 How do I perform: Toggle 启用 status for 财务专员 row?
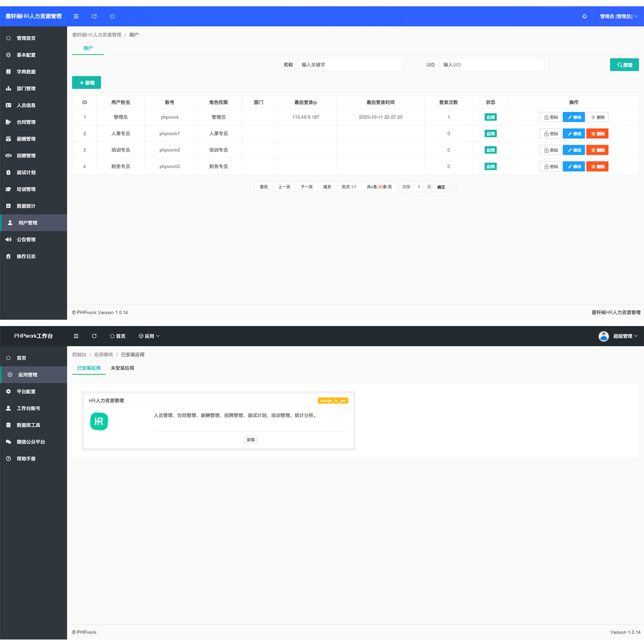click(x=491, y=167)
